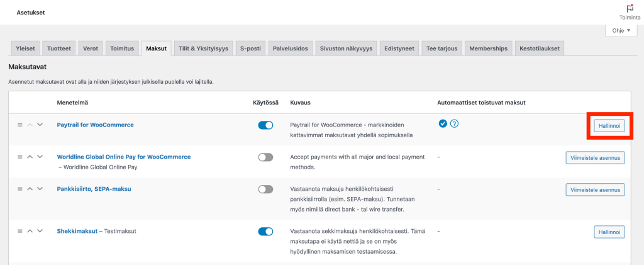Move Shekkimaksut down one position
Image resolution: width=644 pixels, height=265 pixels.
(x=40, y=231)
